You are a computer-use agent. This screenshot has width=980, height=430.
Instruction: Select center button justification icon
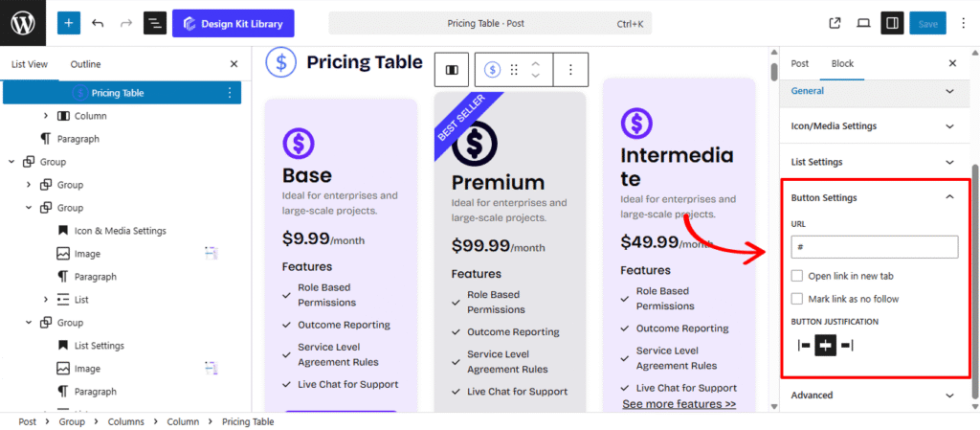pyautogui.click(x=825, y=345)
